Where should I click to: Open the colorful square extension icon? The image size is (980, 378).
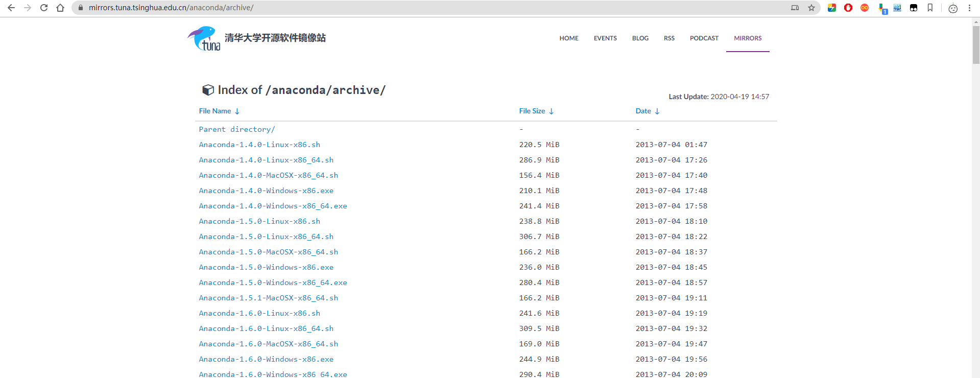click(x=832, y=8)
